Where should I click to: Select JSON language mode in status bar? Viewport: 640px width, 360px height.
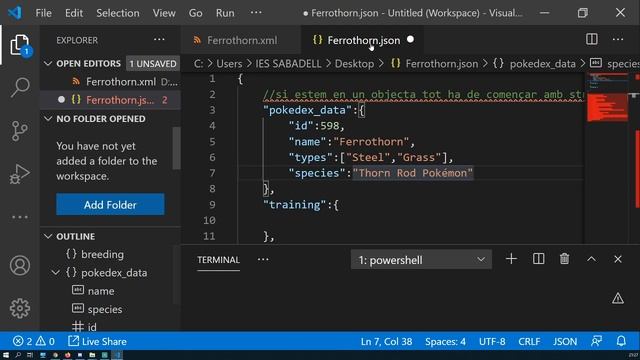pyautogui.click(x=565, y=341)
